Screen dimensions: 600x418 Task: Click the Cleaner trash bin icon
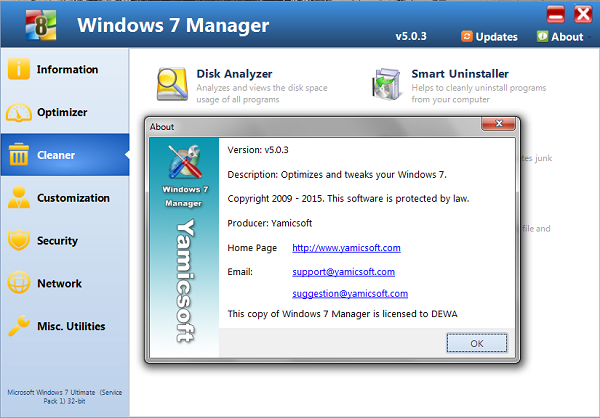[19, 154]
